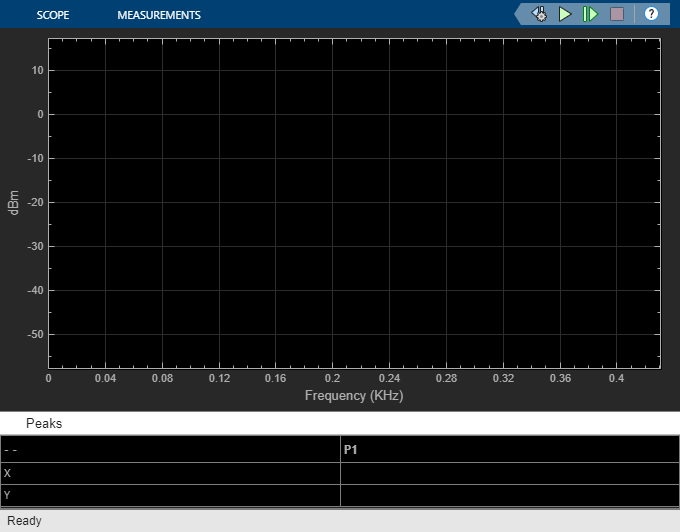Viewport: 680px width, 532px height.
Task: Click inside the spectrum plot area
Action: point(354,203)
